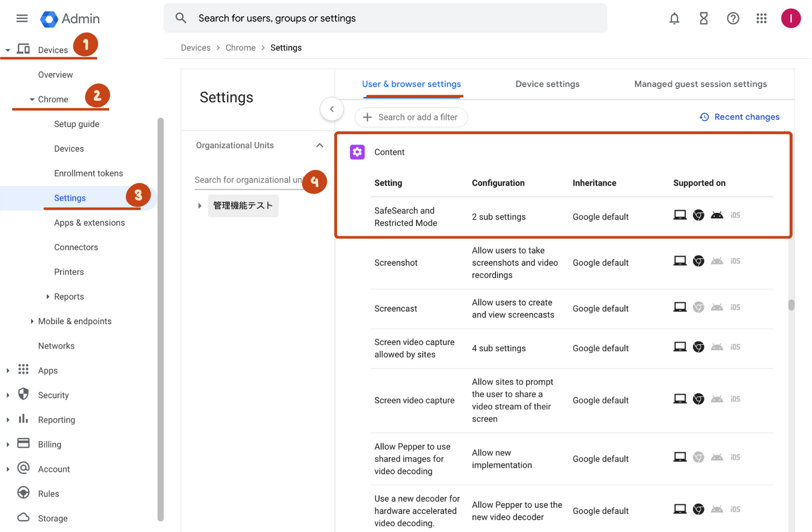Click the notifications bell icon
This screenshot has width=812, height=532.
(x=674, y=19)
